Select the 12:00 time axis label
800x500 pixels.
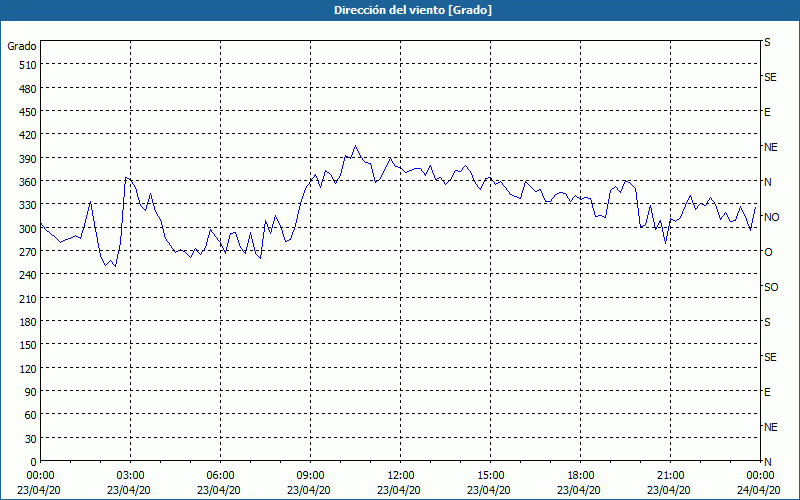coord(401,476)
